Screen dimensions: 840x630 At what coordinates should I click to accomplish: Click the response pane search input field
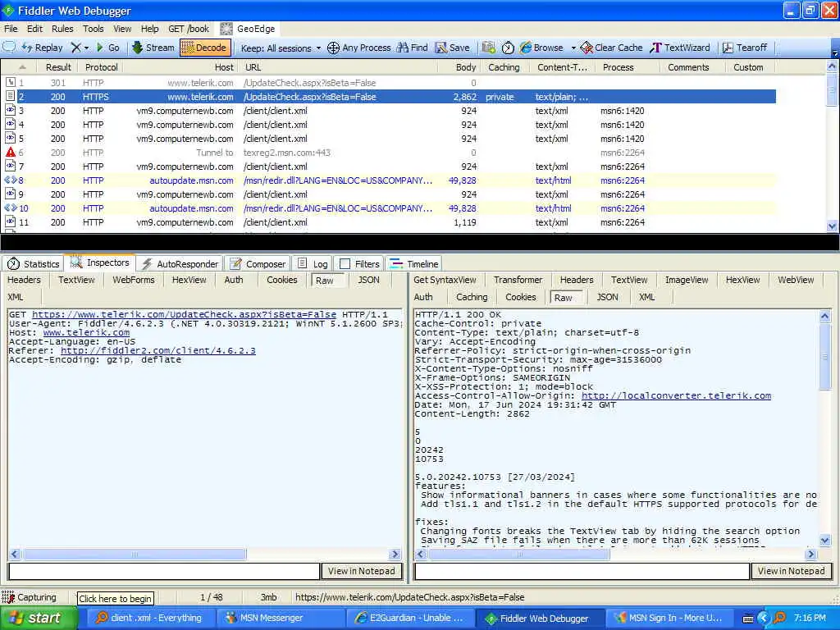(x=582, y=571)
